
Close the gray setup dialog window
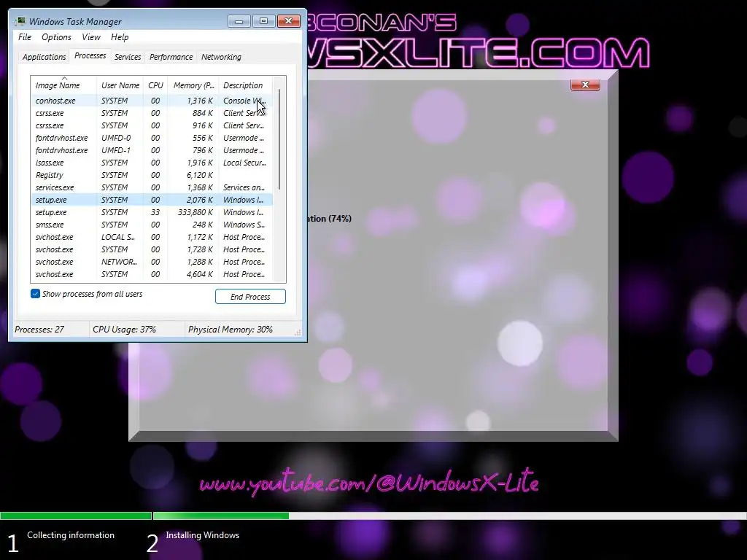[585, 85]
